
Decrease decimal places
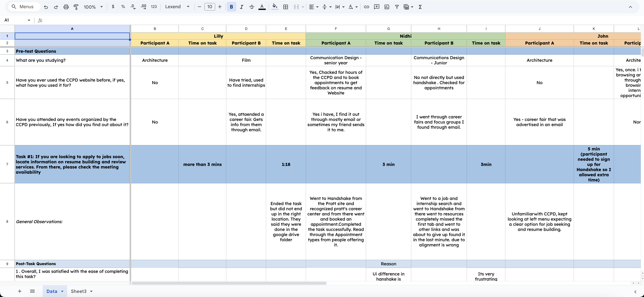[x=133, y=7]
